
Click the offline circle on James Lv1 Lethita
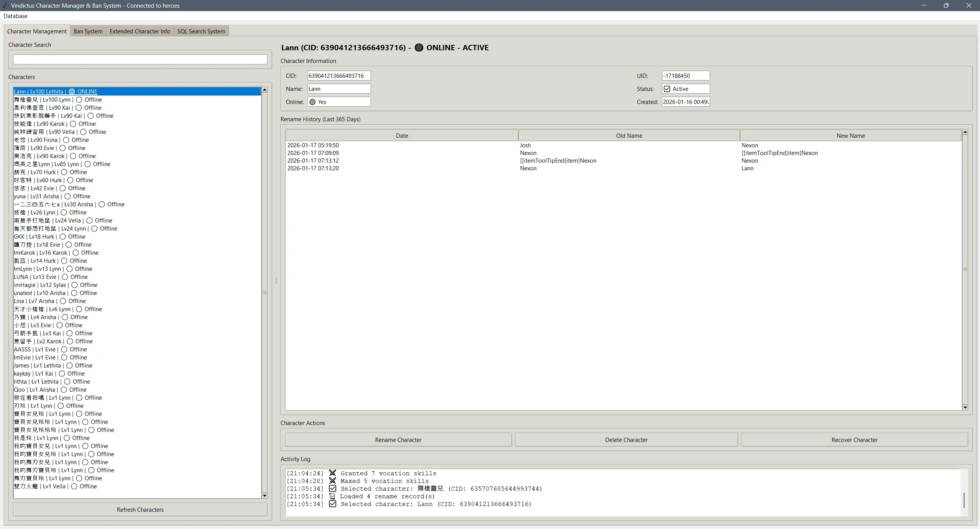[x=70, y=366]
